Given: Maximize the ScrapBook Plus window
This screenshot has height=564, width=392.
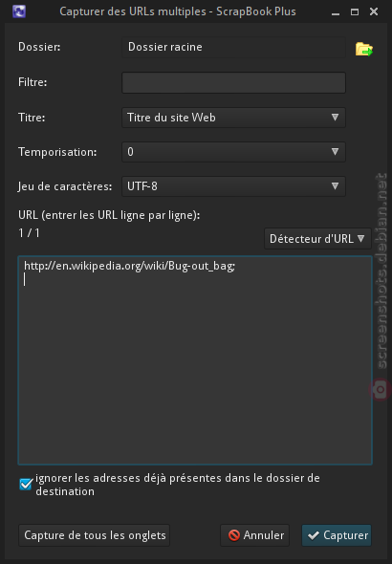Looking at the screenshot, I should point(355,11).
